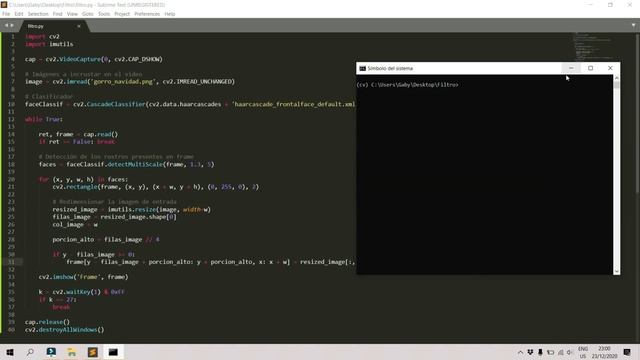Image resolution: width=640 pixels, height=360 pixels.
Task: Click the microphone tray icon
Action: (x=540, y=352)
